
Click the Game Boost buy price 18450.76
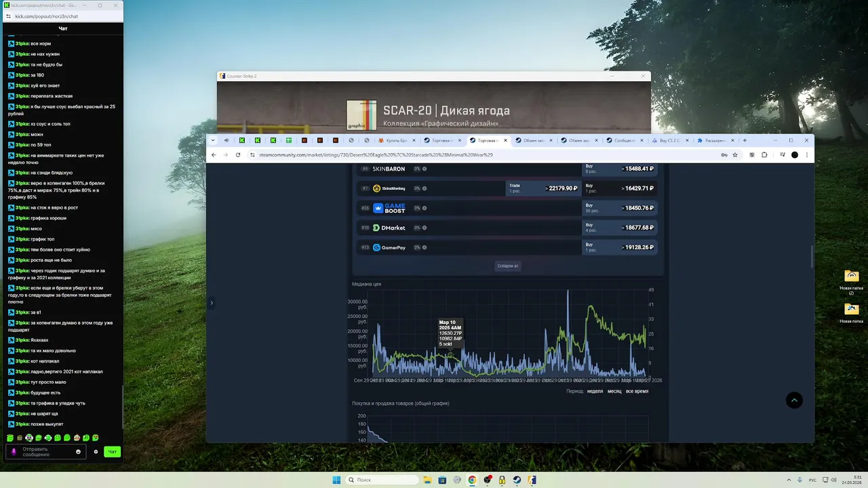pyautogui.click(x=619, y=208)
